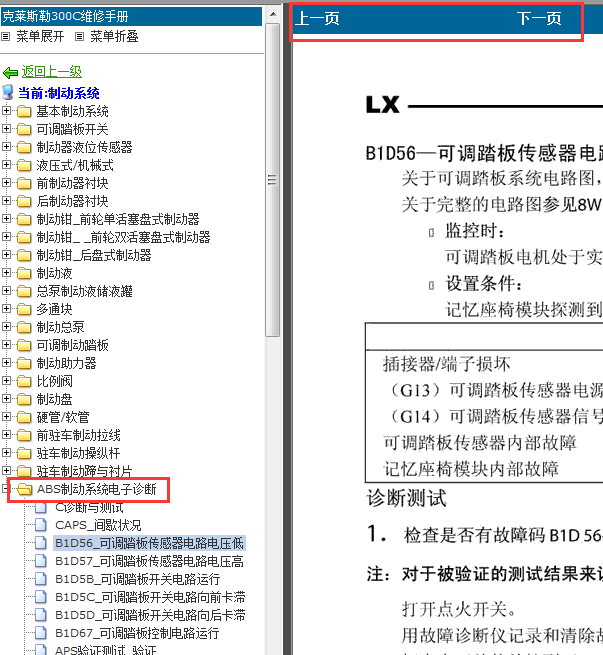Click document icon of CAPS_间歇状况
The height and width of the screenshot is (655, 603).
[41, 525]
